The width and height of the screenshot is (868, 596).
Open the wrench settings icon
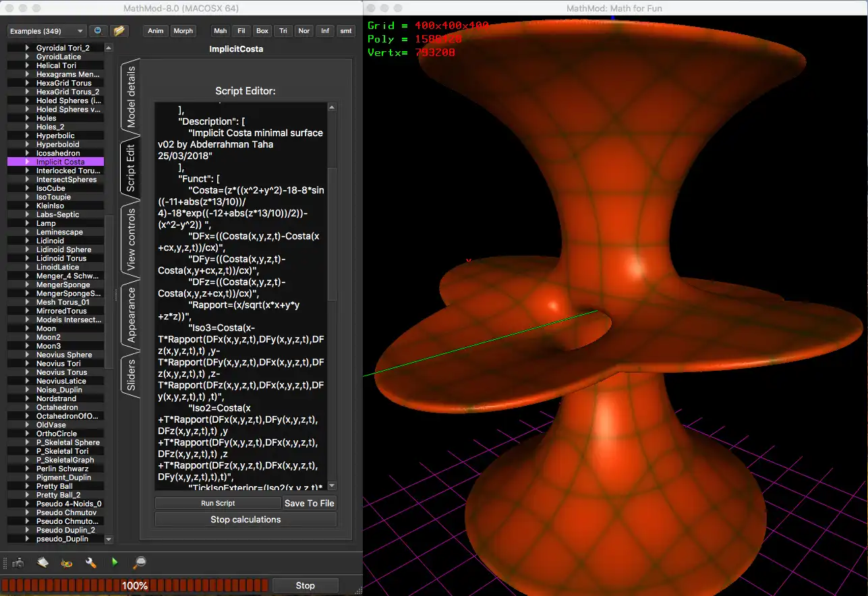91,562
